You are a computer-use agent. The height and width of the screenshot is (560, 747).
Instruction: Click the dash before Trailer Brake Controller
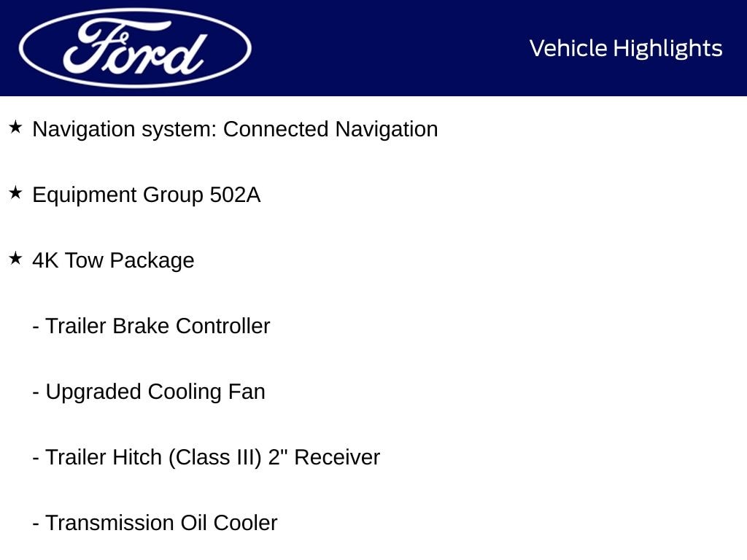[x=36, y=327]
